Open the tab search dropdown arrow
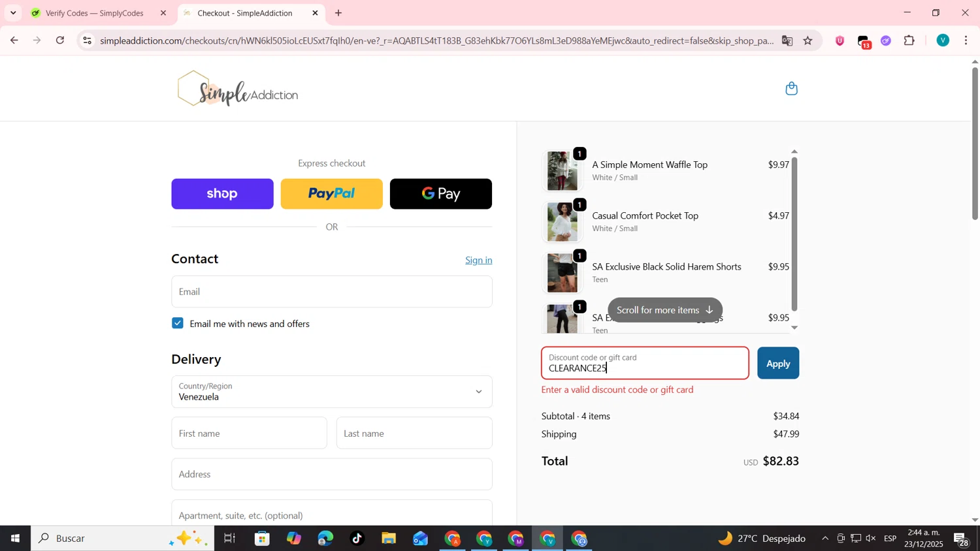The height and width of the screenshot is (551, 980). pyautogui.click(x=13, y=13)
